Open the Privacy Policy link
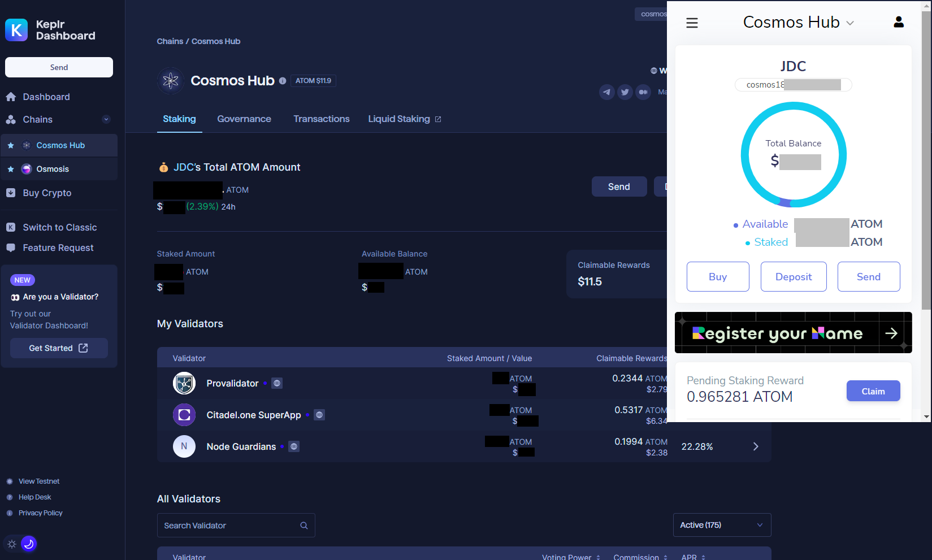Image resolution: width=932 pixels, height=560 pixels. click(x=41, y=513)
